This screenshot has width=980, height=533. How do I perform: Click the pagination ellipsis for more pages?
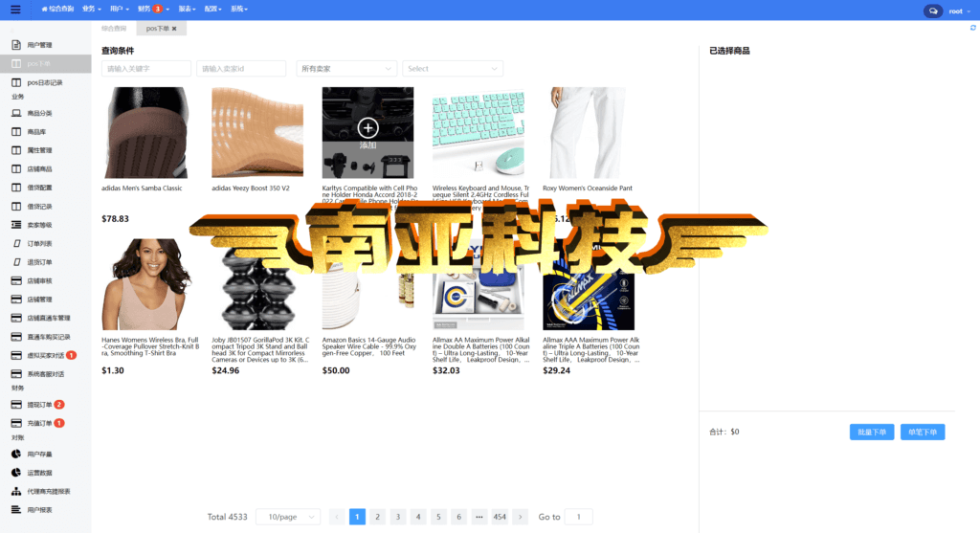coord(479,517)
